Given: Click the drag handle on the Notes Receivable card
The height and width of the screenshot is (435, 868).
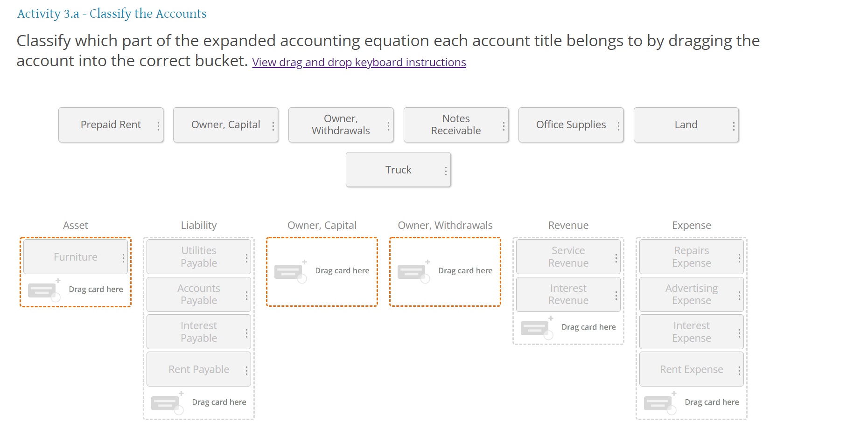Looking at the screenshot, I should [x=504, y=126].
